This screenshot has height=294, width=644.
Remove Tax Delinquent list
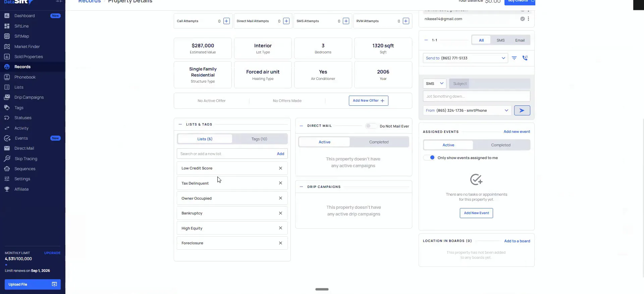tap(280, 183)
